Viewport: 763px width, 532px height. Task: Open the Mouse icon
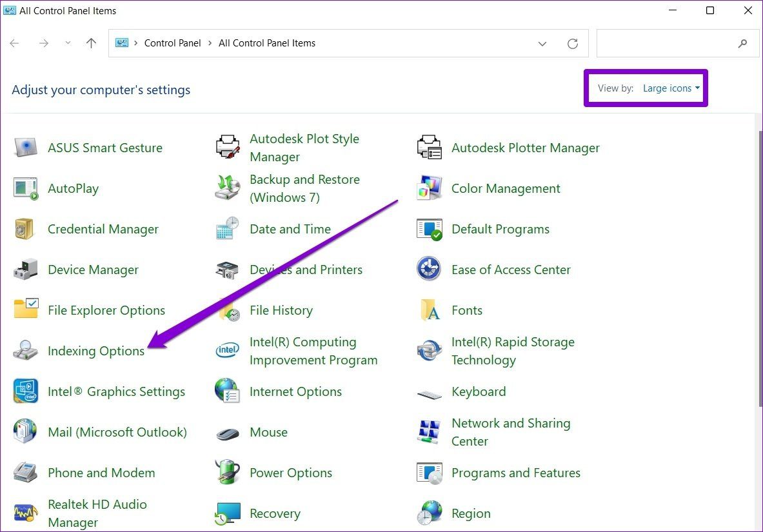pos(227,433)
